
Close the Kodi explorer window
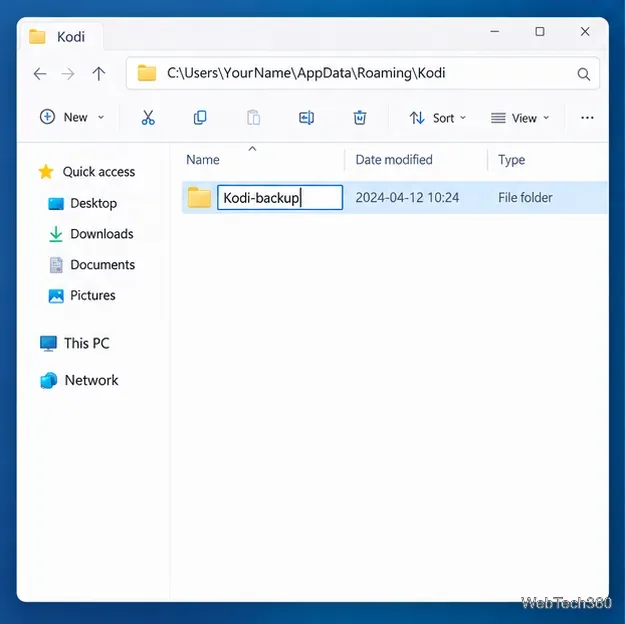tap(585, 31)
